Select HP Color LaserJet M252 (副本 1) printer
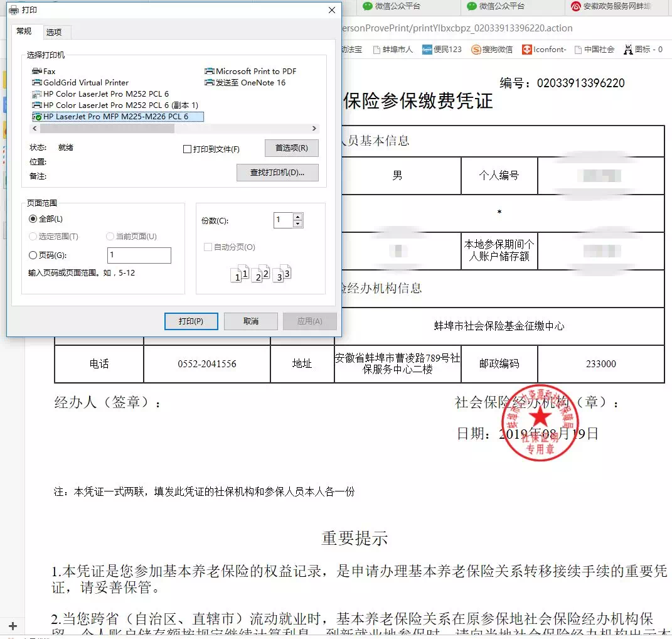672x639 pixels. coord(115,105)
